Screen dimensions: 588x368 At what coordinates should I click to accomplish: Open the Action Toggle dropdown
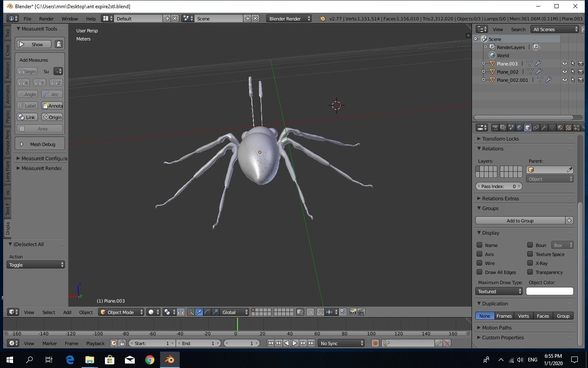36,265
